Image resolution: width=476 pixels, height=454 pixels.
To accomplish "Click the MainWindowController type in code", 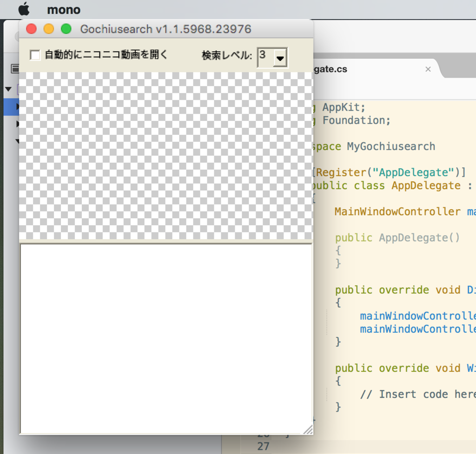I will point(398,211).
